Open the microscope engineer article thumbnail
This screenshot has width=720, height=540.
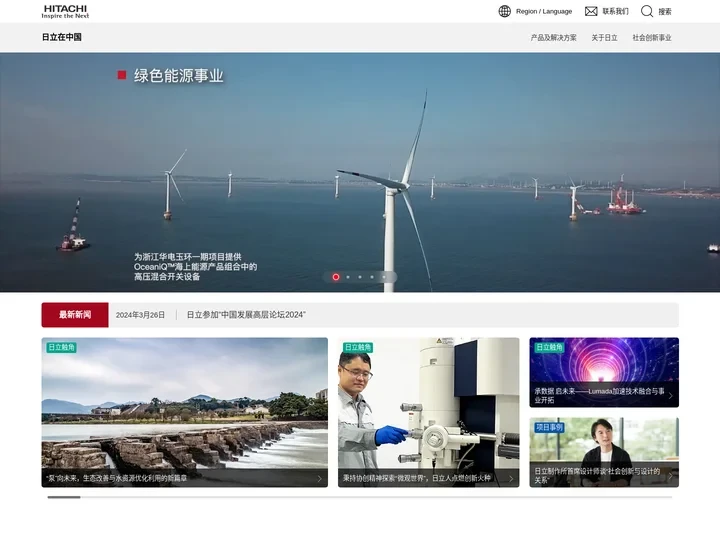(x=428, y=412)
